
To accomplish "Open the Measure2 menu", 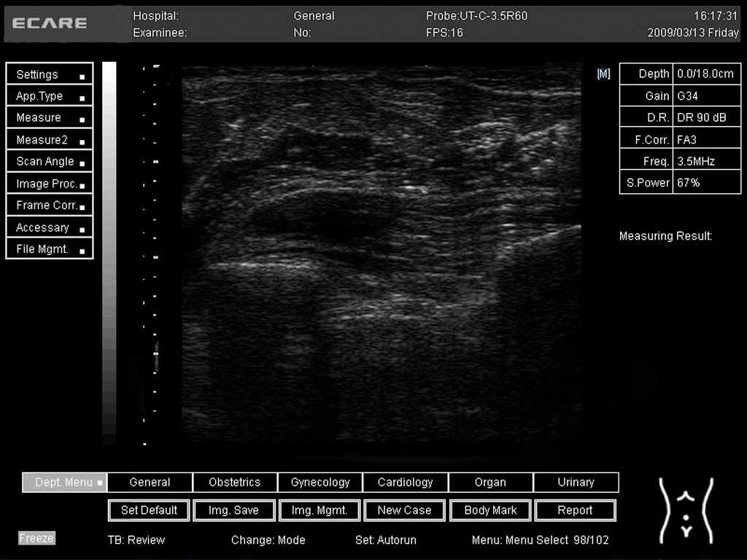I will click(50, 140).
